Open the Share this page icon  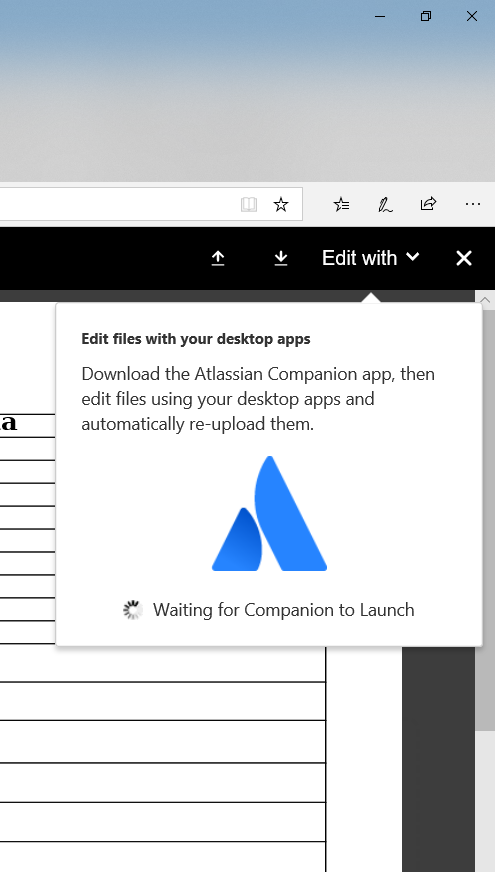point(428,204)
